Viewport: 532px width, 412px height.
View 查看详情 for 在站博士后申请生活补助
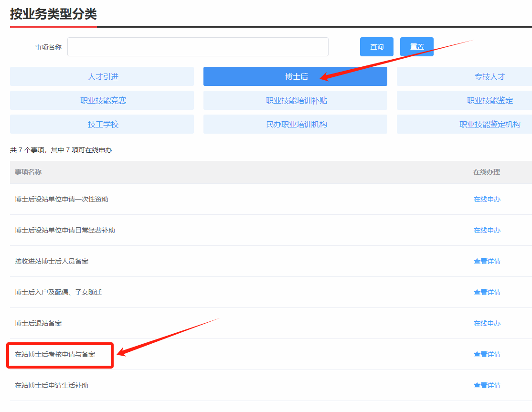point(487,385)
